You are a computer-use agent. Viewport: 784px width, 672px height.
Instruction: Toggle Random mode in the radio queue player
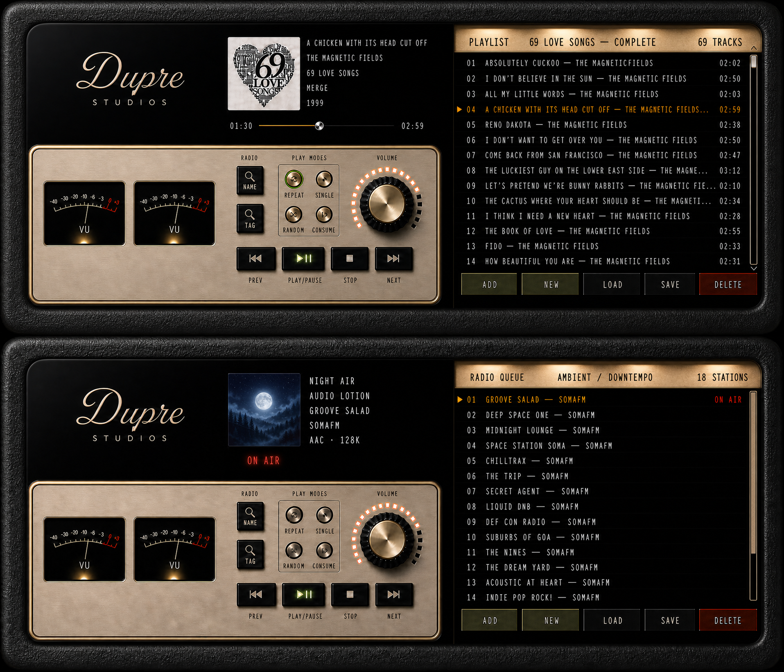(x=294, y=550)
